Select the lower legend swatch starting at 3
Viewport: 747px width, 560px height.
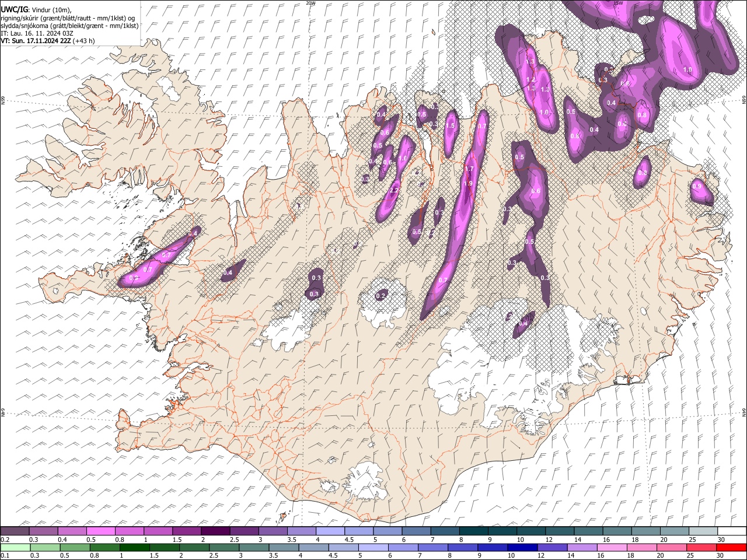click(x=253, y=547)
